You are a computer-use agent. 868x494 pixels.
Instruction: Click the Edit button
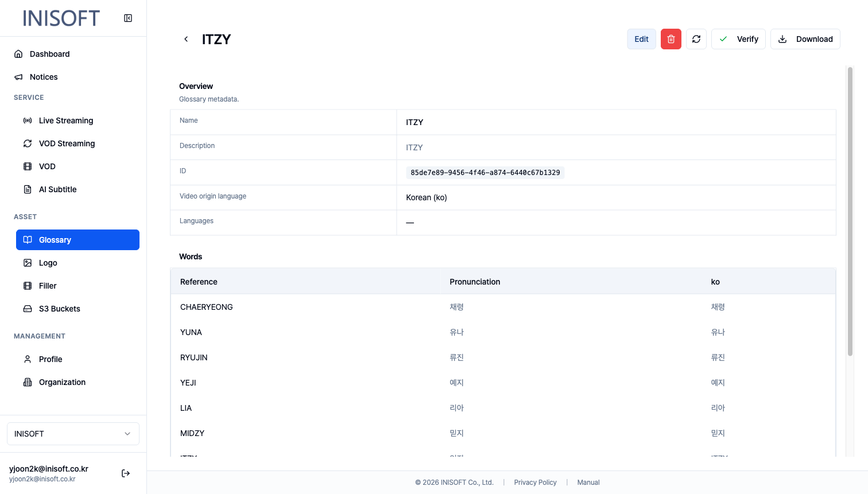click(x=641, y=39)
